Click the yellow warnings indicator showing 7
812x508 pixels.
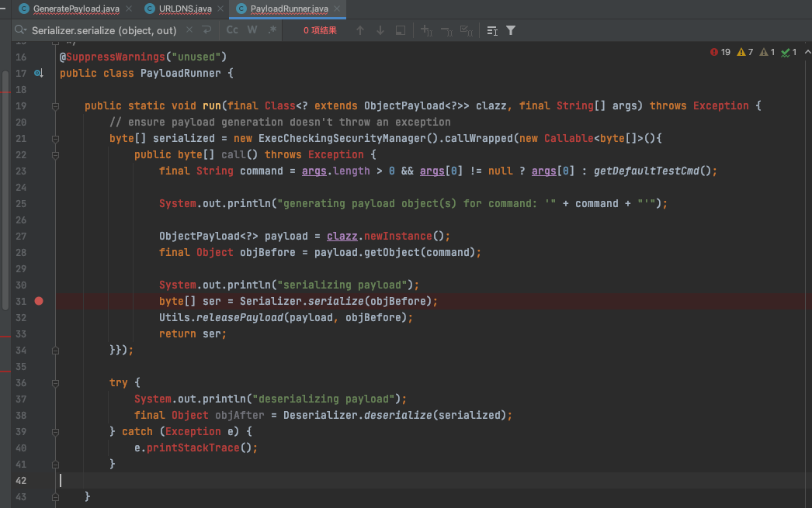click(745, 52)
